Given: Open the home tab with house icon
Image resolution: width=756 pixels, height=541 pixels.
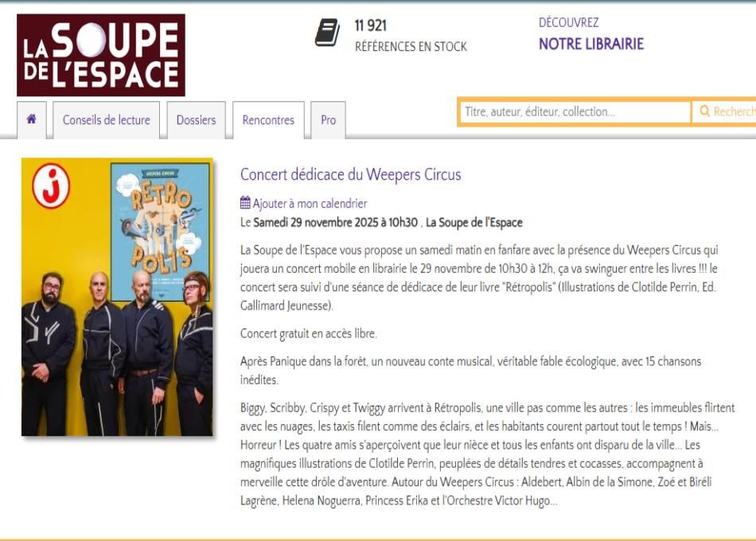Looking at the screenshot, I should pos(32,119).
